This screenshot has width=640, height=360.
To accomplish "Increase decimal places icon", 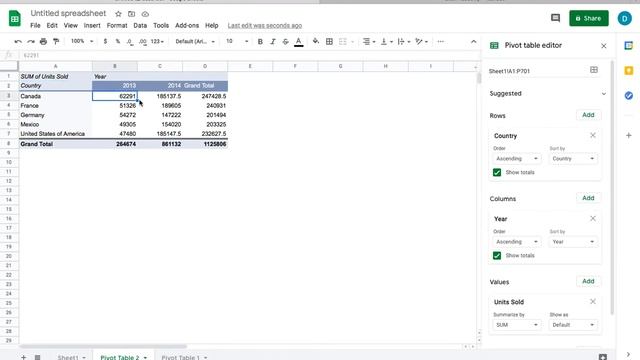I will 142,42.
